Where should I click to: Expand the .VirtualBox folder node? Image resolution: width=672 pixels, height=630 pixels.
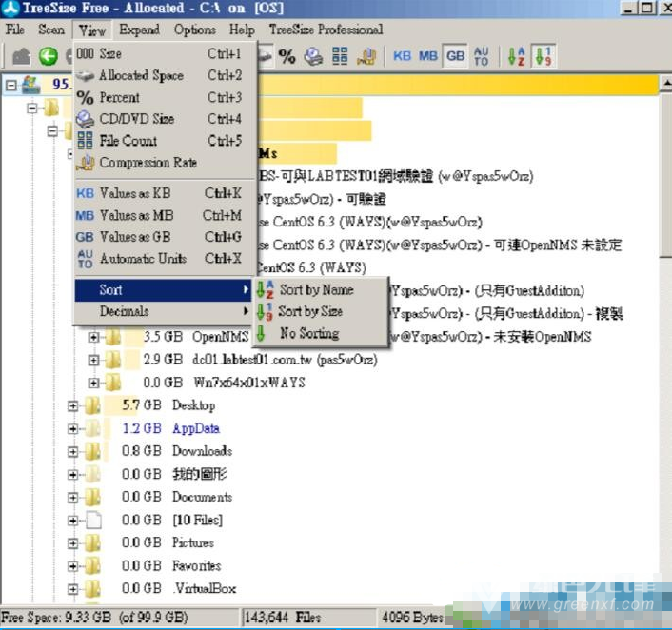[x=73, y=589]
